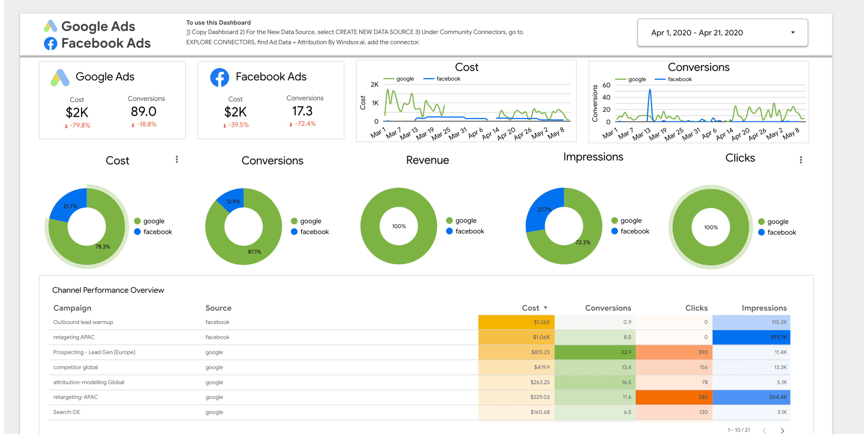This screenshot has width=868, height=434.
Task: Click the Cost column descending sort arrow
Action: click(546, 308)
